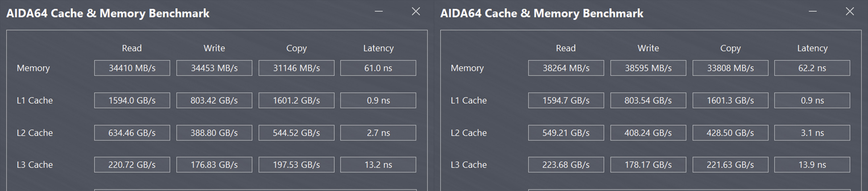This screenshot has width=868, height=191.
Task: Select the L3 Cache Copy result 221.63 GB/s
Action: (730, 164)
